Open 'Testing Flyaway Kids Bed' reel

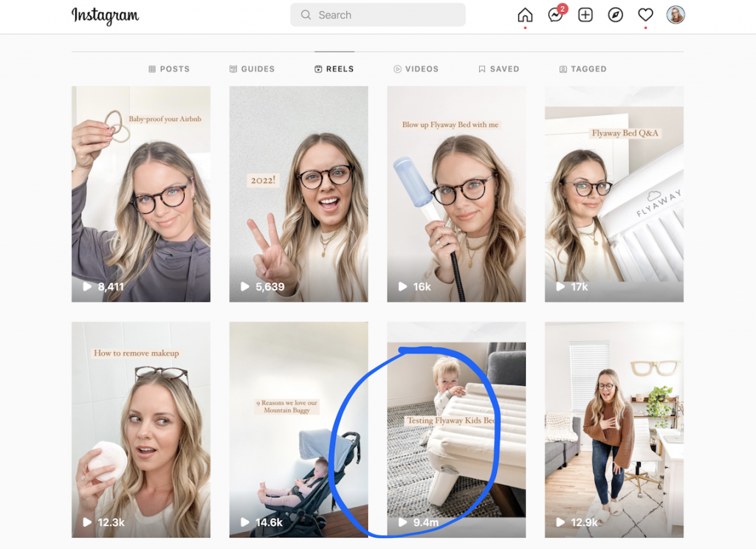(x=456, y=429)
